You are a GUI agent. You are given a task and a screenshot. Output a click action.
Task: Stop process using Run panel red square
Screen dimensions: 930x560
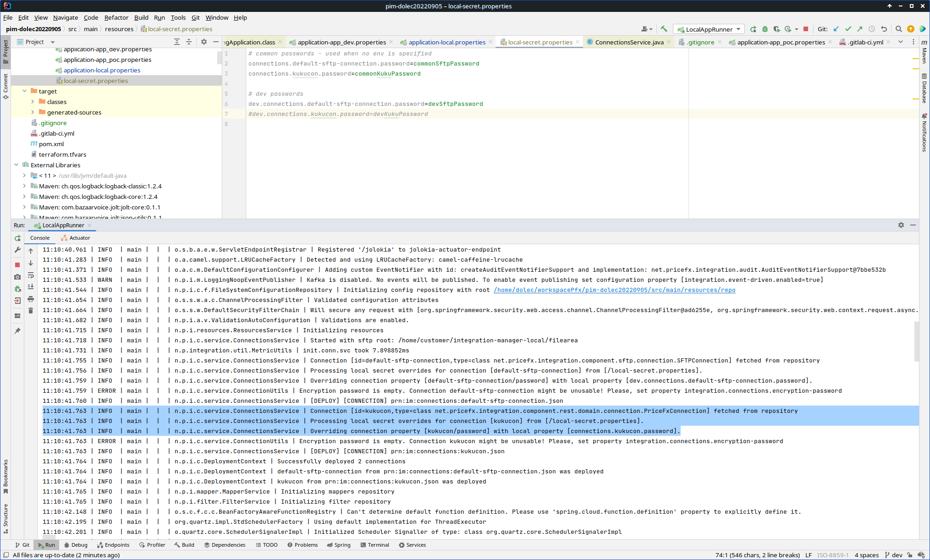point(17,265)
